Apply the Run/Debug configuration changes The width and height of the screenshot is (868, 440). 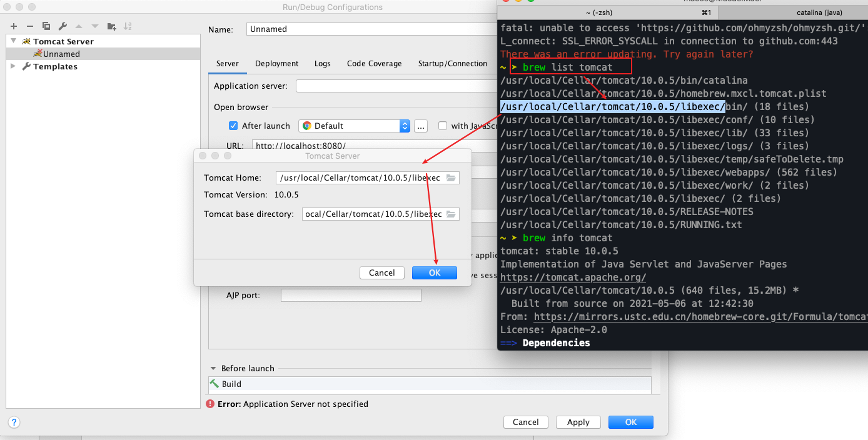tap(578, 422)
